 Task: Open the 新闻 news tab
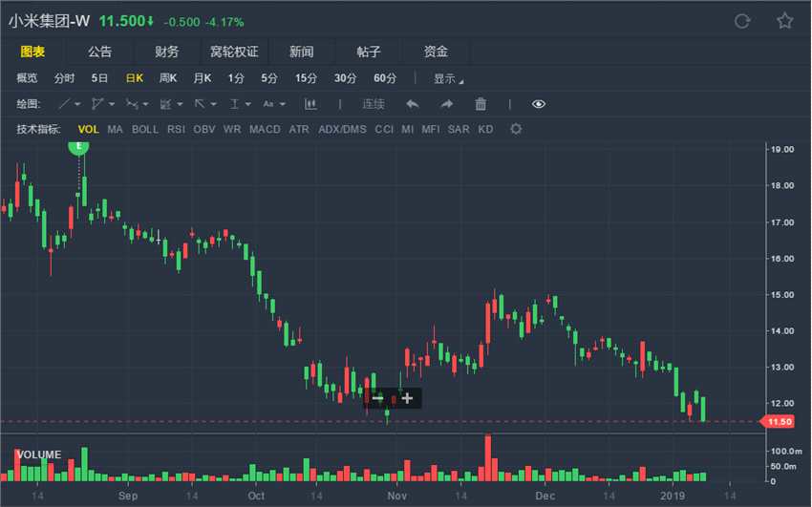[x=301, y=52]
